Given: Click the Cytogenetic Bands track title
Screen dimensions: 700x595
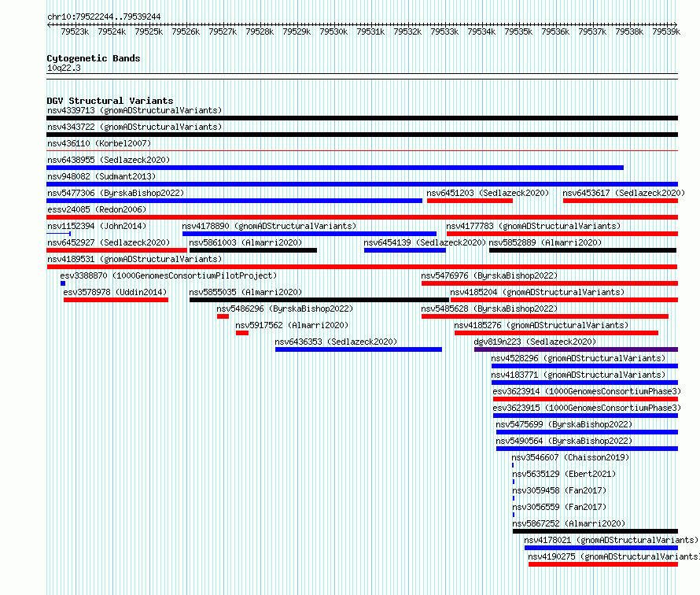Looking at the screenshot, I should 94,58.
